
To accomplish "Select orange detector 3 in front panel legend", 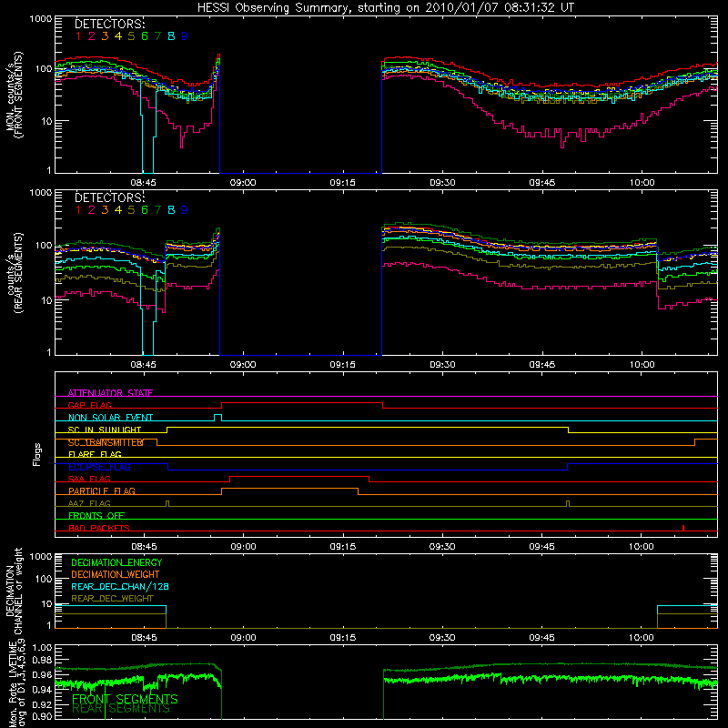I will [105, 36].
